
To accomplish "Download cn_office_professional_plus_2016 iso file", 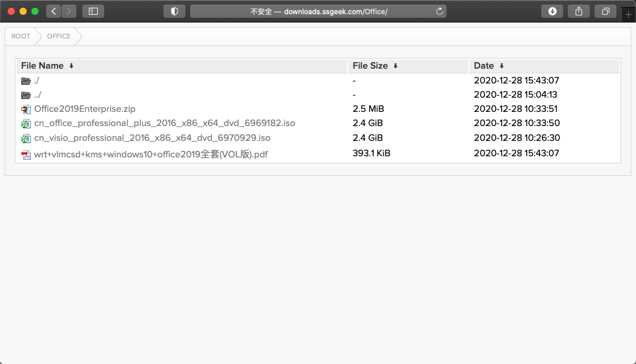I will coord(165,123).
